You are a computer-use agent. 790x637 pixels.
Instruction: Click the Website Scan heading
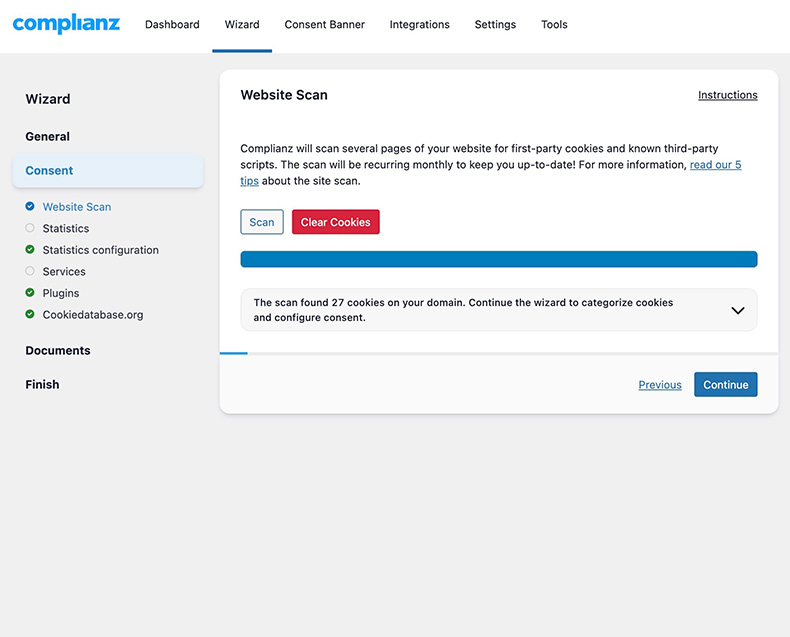tap(284, 95)
